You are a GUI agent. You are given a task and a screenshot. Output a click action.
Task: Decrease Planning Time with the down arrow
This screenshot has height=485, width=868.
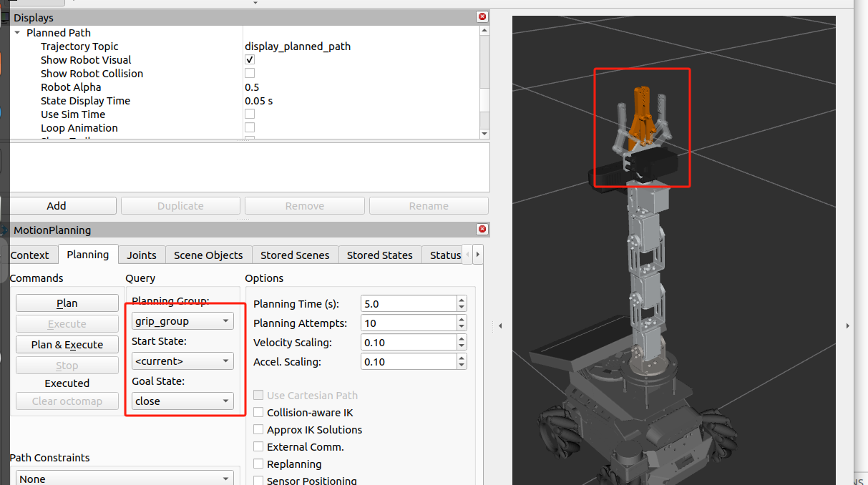[462, 308]
